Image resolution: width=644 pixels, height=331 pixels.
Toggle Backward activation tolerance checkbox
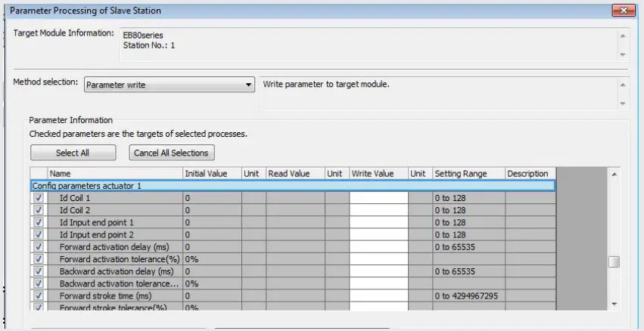[39, 283]
